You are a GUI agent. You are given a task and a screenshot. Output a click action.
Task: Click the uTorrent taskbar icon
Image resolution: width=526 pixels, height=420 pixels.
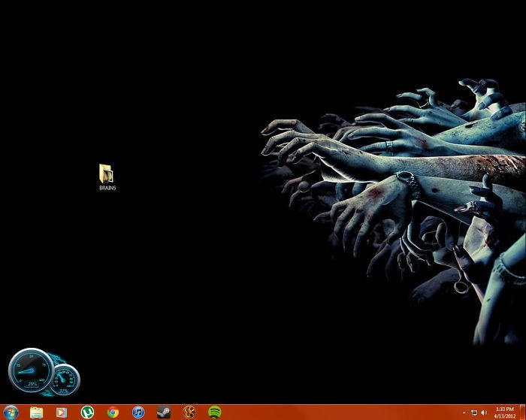pyautogui.click(x=87, y=412)
